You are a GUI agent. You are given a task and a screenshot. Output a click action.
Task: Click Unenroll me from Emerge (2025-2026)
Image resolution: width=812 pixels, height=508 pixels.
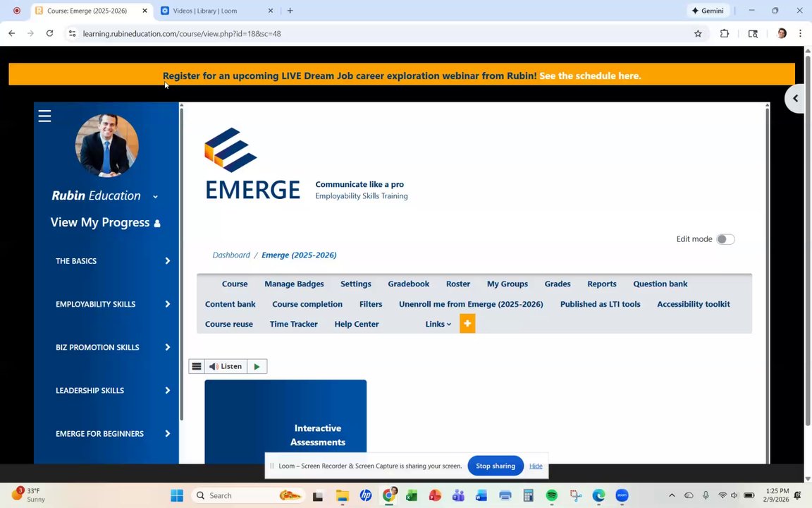pyautogui.click(x=471, y=304)
